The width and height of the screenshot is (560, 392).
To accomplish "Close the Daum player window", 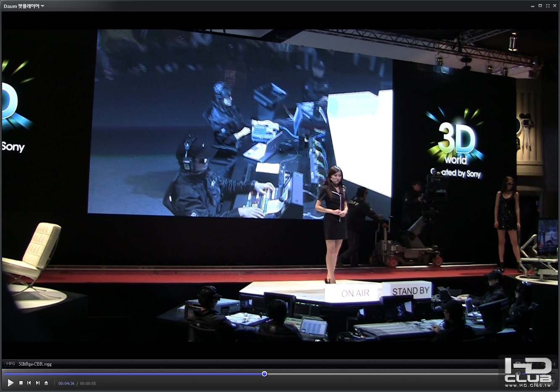I will point(555,6).
